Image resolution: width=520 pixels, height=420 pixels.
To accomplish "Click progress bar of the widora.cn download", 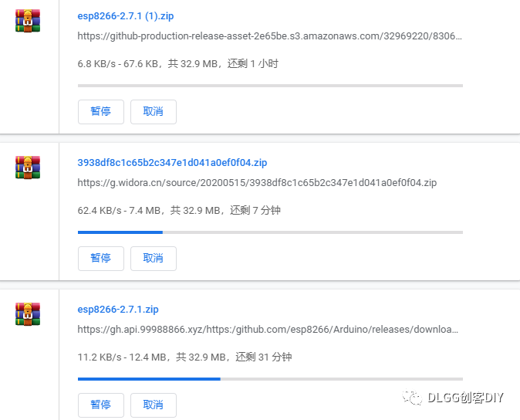I will pos(270,232).
